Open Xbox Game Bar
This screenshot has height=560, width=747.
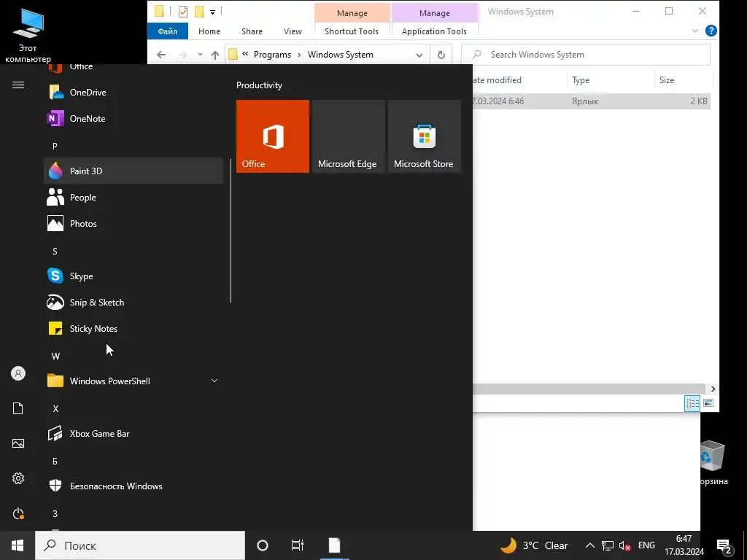[133, 434]
